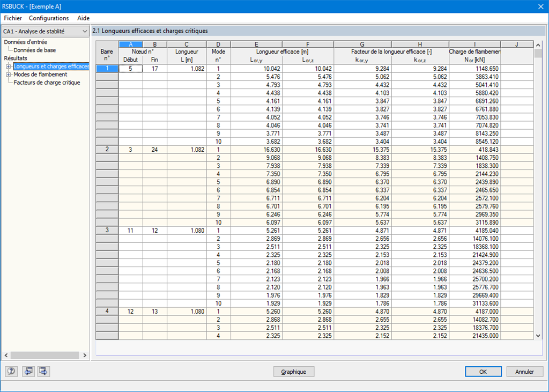
Task: Click the Ncr cell 418.843
Action: click(475, 150)
